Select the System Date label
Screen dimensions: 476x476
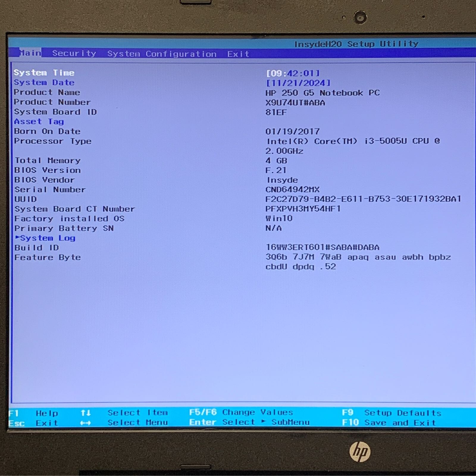coord(44,82)
